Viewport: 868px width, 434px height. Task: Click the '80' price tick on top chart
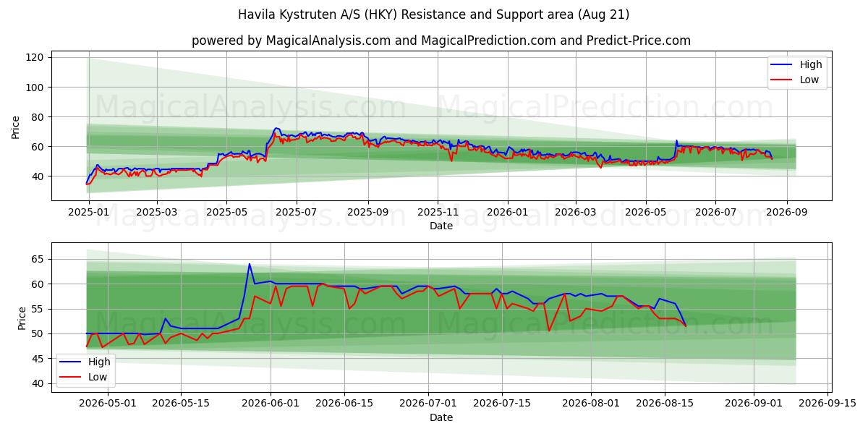(x=39, y=116)
